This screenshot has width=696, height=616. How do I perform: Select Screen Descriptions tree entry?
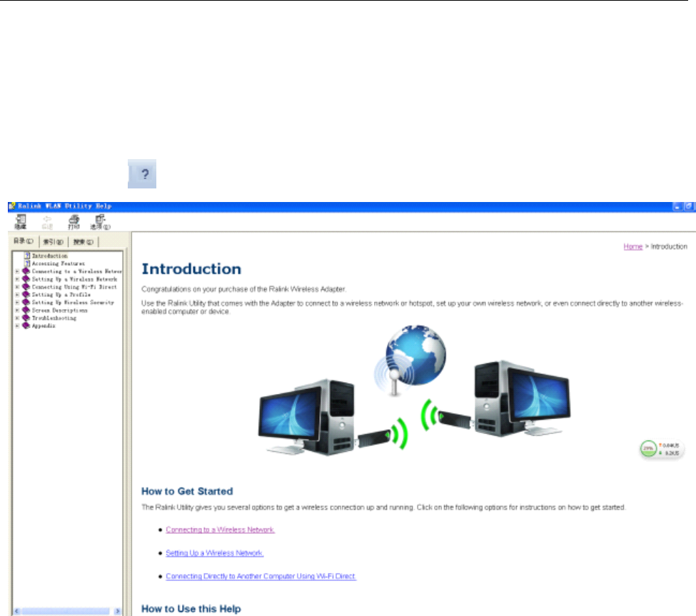pos(59,310)
